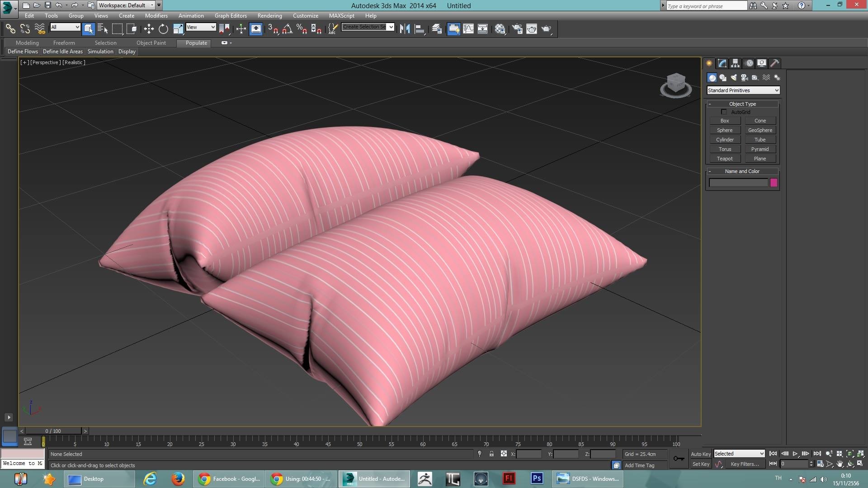868x488 pixels.
Task: Click the Play Animation button
Action: (x=795, y=454)
